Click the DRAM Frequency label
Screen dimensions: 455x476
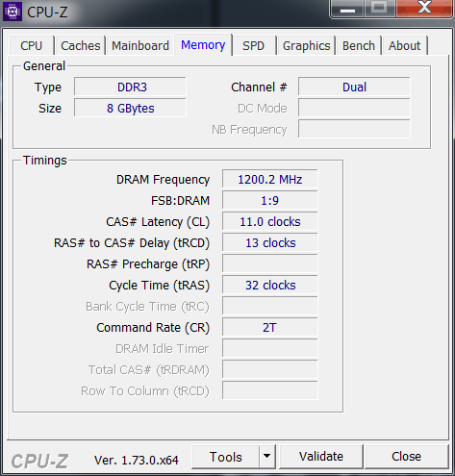pos(163,180)
